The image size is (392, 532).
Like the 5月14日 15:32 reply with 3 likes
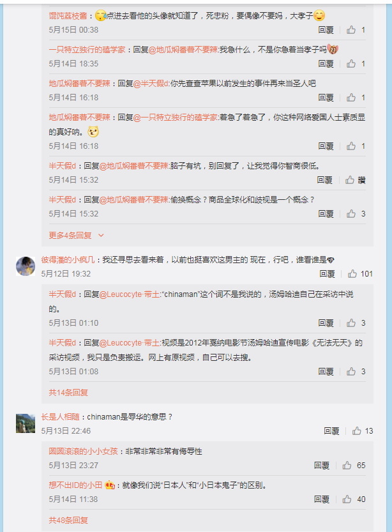pos(351,214)
